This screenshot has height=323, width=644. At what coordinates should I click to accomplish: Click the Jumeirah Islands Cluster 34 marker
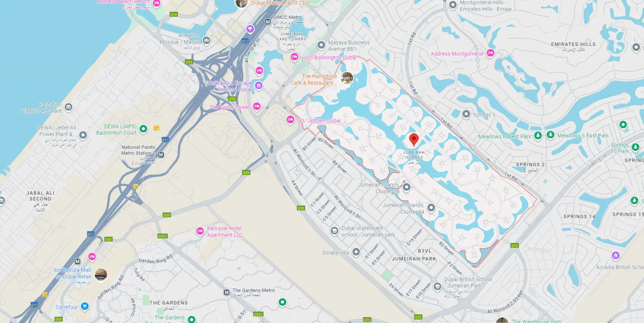[431, 208]
